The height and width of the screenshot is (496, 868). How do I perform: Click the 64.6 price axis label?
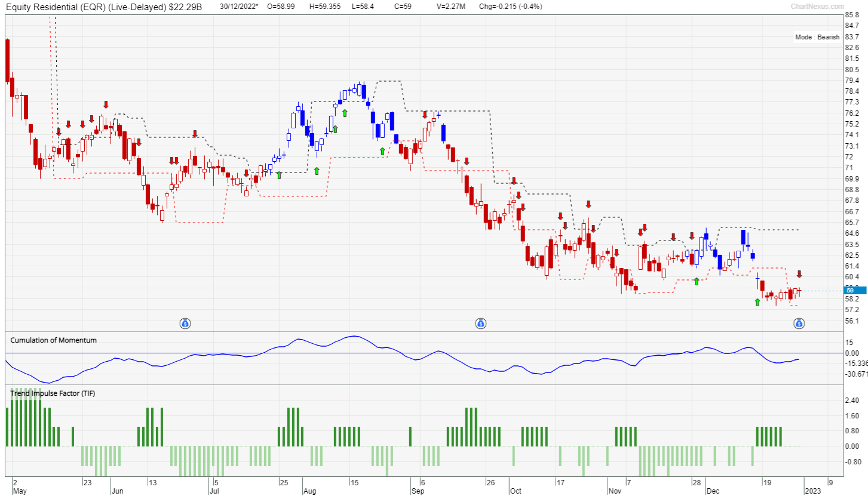coord(852,233)
